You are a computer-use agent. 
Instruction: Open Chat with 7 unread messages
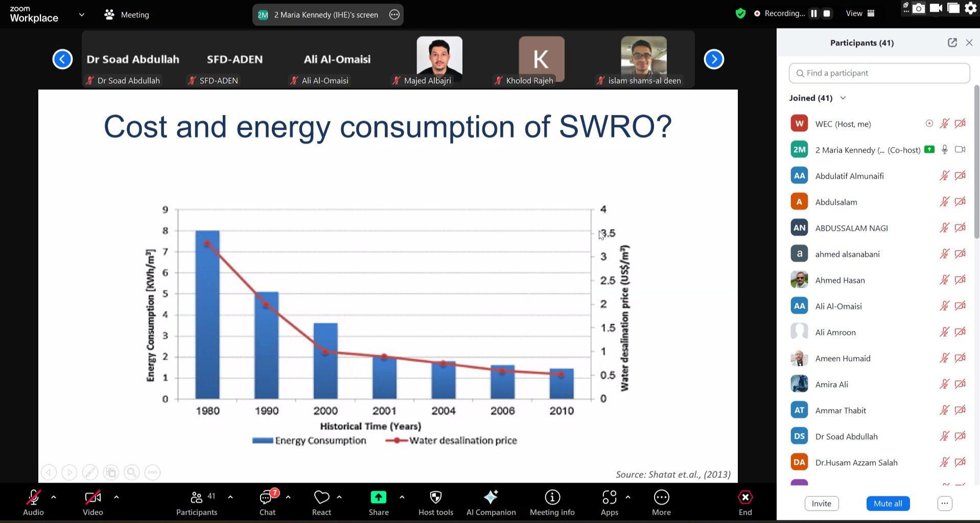tap(267, 497)
